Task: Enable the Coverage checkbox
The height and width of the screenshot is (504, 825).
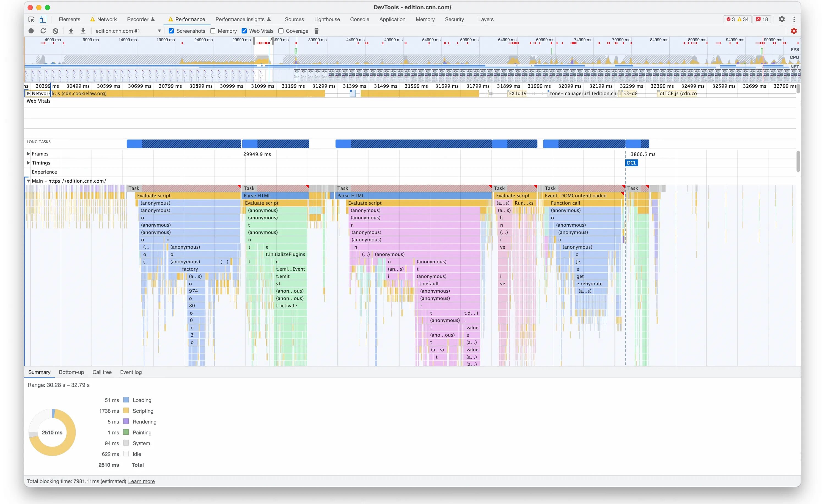Action: tap(281, 31)
